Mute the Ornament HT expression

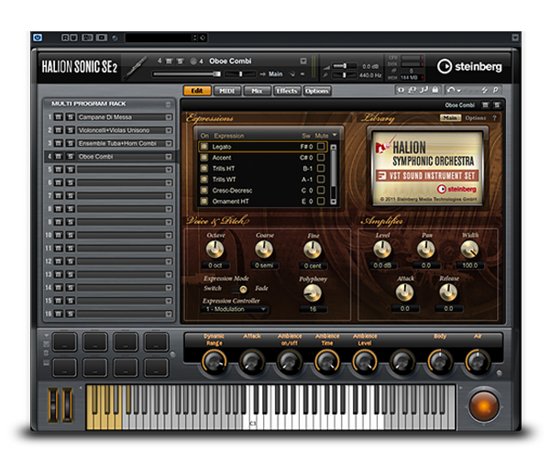pyautogui.click(x=321, y=201)
